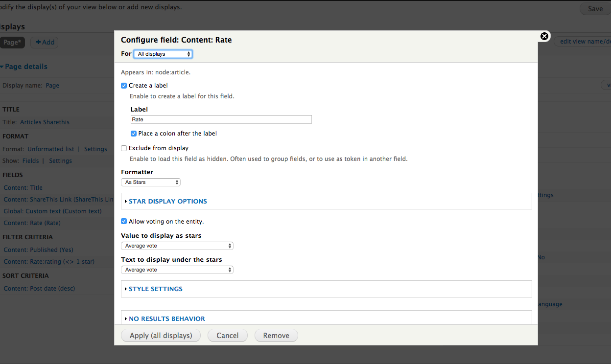611x364 pixels.
Task: Expand the Style Settings section
Action: click(x=155, y=289)
